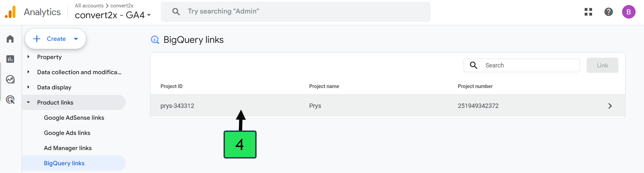Click the Analytics logo icon
Image resolution: width=644 pixels, height=173 pixels.
[x=10, y=12]
